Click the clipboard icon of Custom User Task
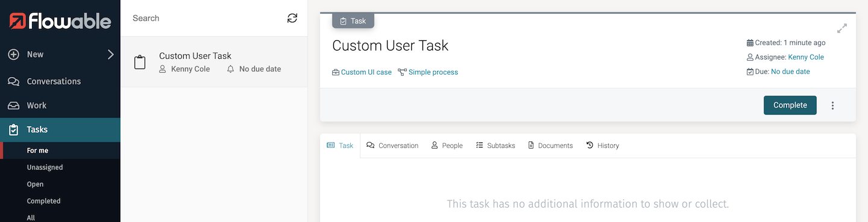The width and height of the screenshot is (868, 222). tap(140, 62)
